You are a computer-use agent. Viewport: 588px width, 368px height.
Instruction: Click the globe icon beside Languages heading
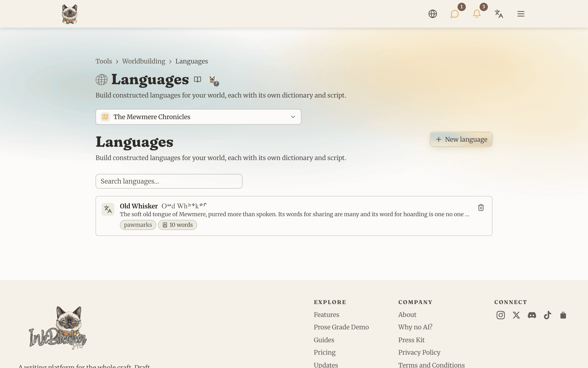tap(102, 80)
